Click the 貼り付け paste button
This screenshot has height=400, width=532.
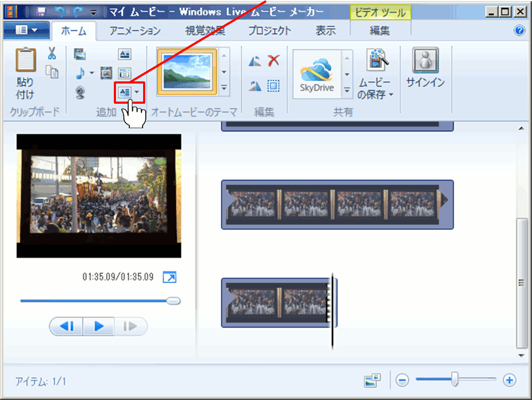pyautogui.click(x=25, y=74)
